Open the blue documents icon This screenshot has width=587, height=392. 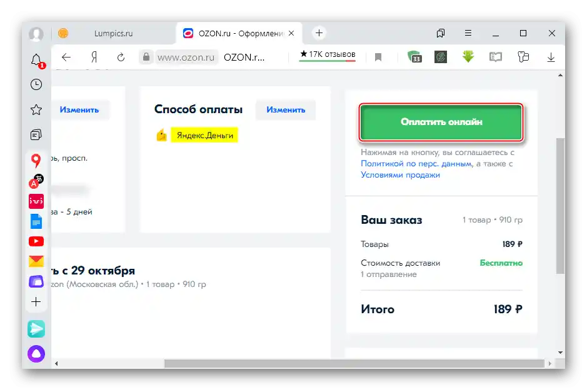(x=36, y=221)
